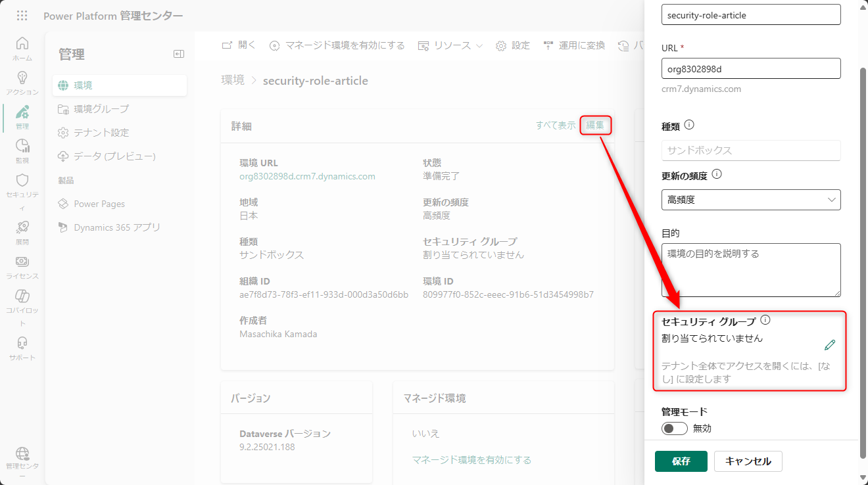Open アクション lightbulb icon in left rail
The height and width of the screenshot is (485, 868).
coord(22,78)
